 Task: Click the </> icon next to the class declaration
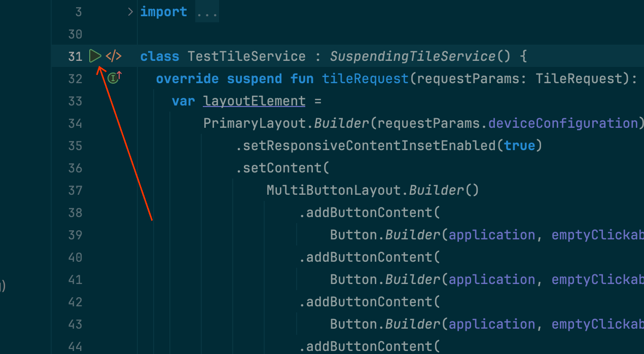[114, 56]
